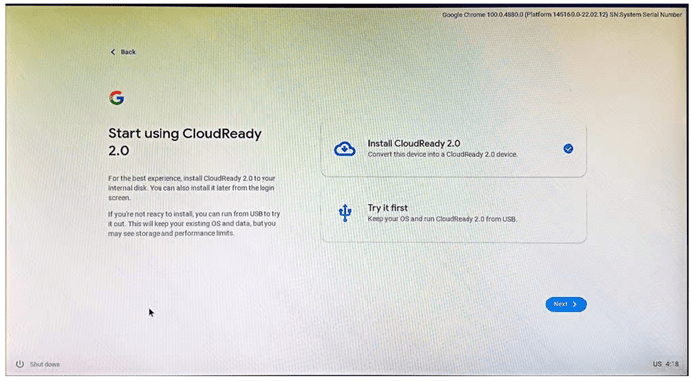The width and height of the screenshot is (692, 382).
Task: Click the Shut down label
Action: (x=45, y=364)
